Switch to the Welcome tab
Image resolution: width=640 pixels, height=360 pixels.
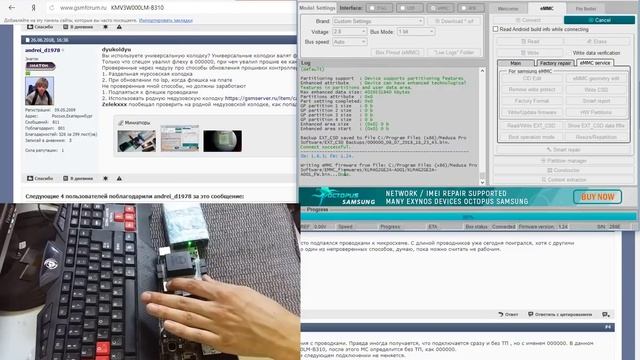[508, 9]
